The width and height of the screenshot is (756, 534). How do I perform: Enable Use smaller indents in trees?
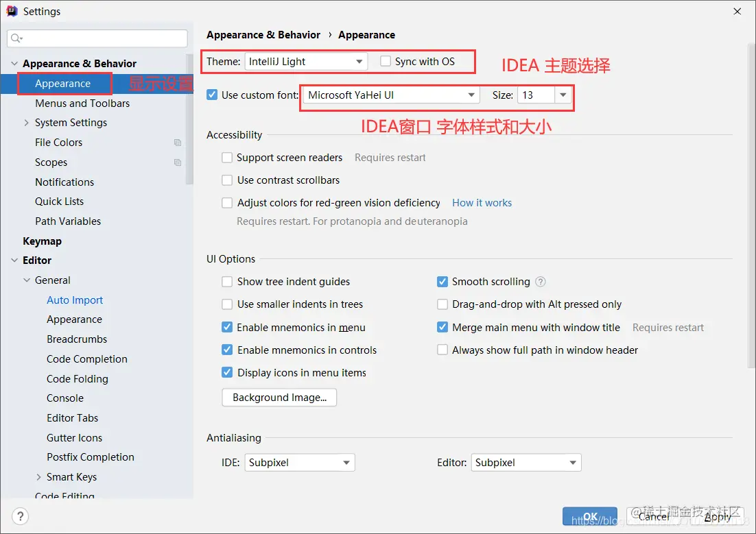(x=226, y=304)
